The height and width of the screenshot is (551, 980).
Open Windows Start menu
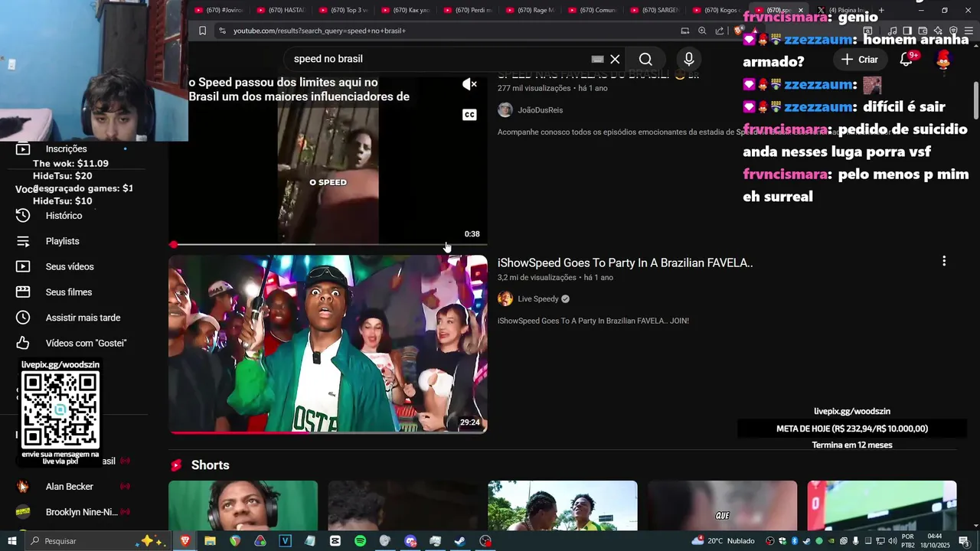pos(12,541)
